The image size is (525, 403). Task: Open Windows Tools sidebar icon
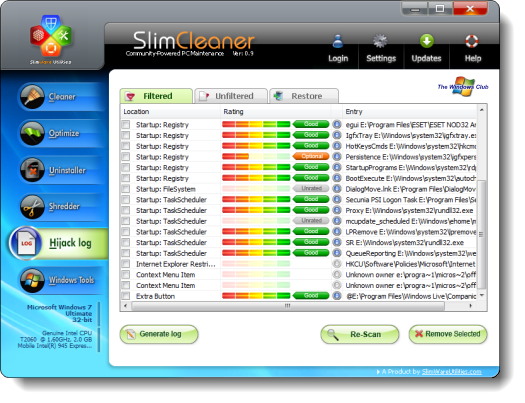click(32, 280)
